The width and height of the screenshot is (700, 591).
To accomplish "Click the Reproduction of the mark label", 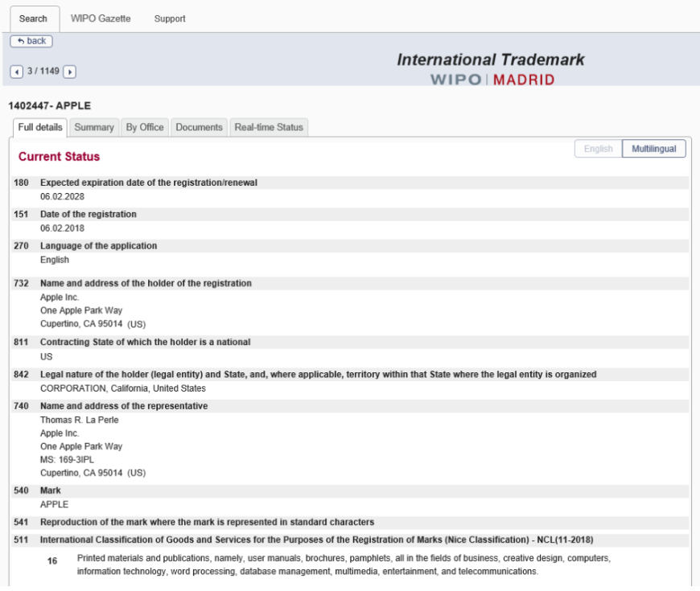I will [x=207, y=522].
